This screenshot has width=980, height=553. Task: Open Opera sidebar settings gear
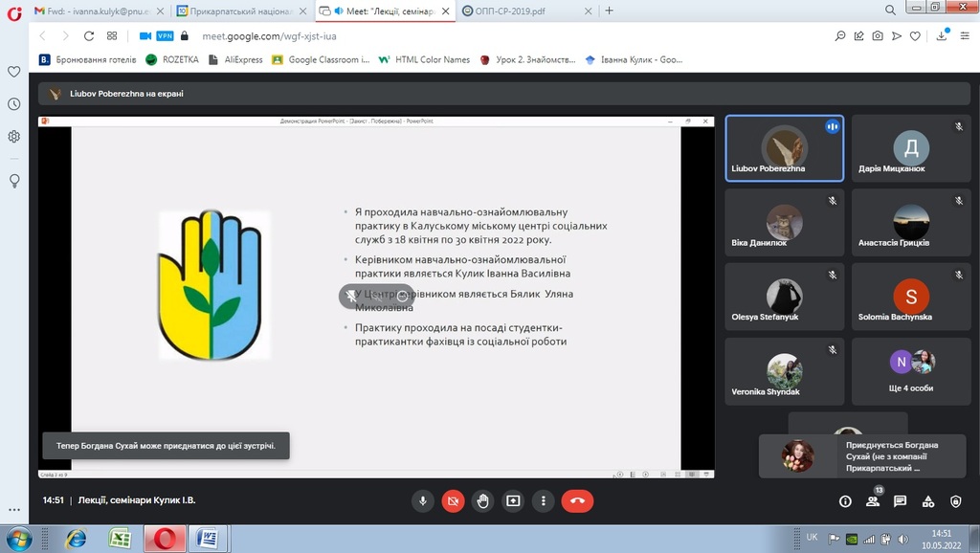tap(14, 136)
